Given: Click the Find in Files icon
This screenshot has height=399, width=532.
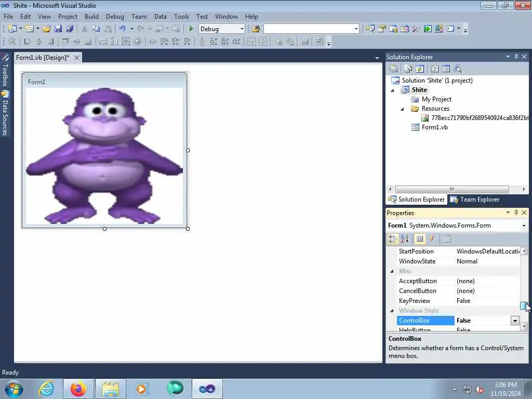Looking at the screenshot, I should pyautogui.click(x=256, y=29).
